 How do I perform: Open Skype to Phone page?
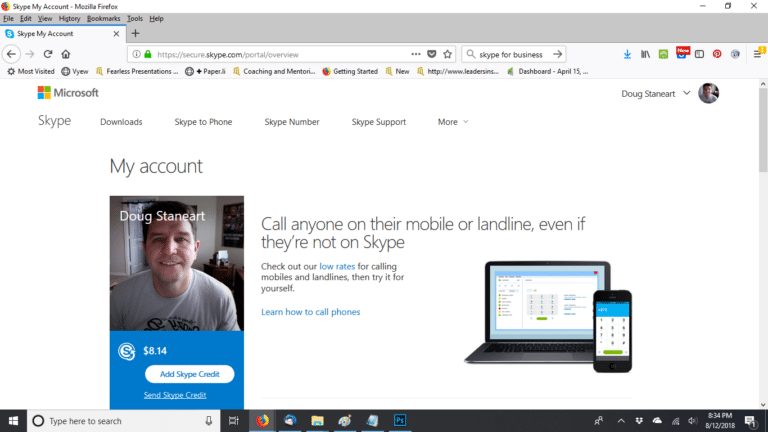pos(203,122)
